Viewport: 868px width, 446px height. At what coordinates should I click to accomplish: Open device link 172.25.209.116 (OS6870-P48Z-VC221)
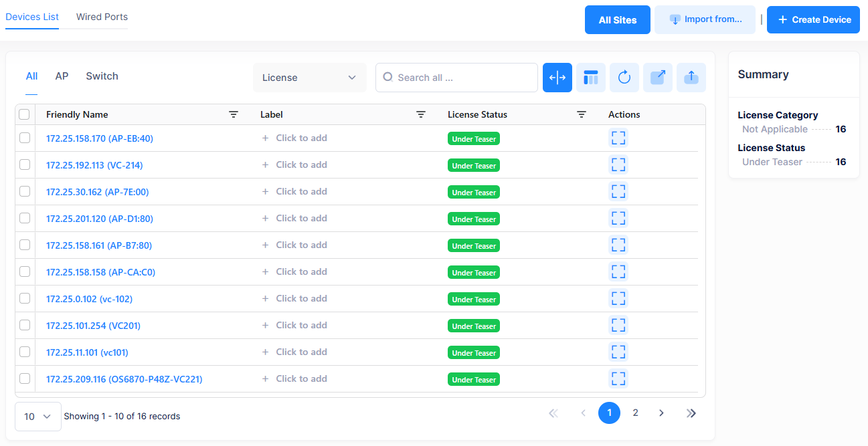point(124,379)
